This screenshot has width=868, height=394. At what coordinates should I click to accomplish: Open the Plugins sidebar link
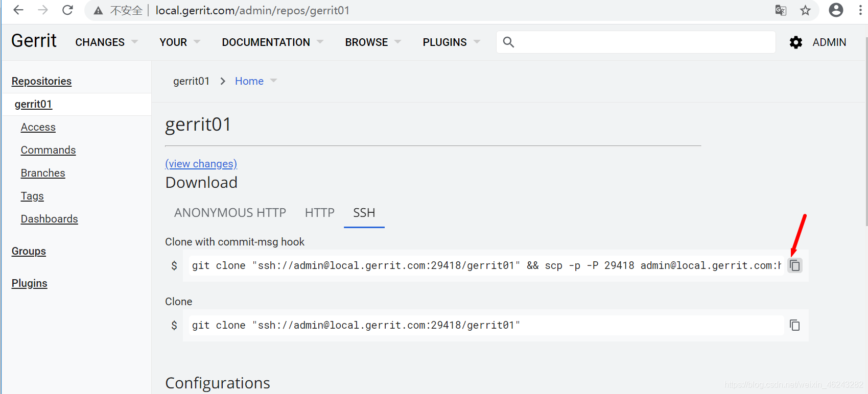pos(29,283)
